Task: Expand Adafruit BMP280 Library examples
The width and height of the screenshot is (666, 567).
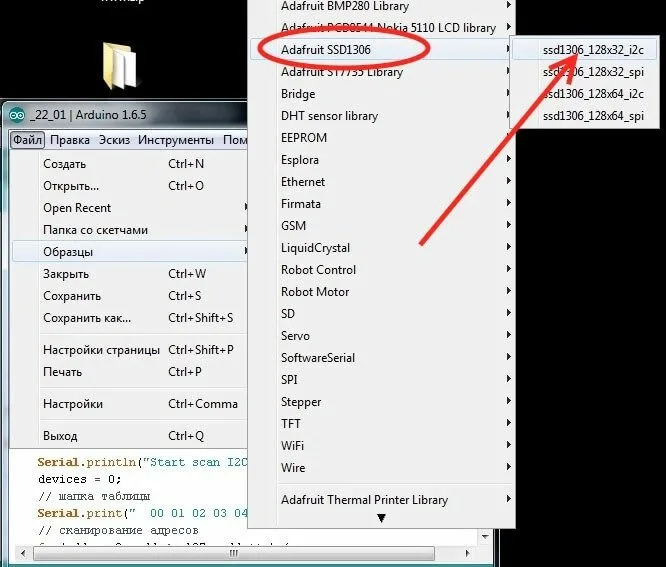Action: pos(382,6)
